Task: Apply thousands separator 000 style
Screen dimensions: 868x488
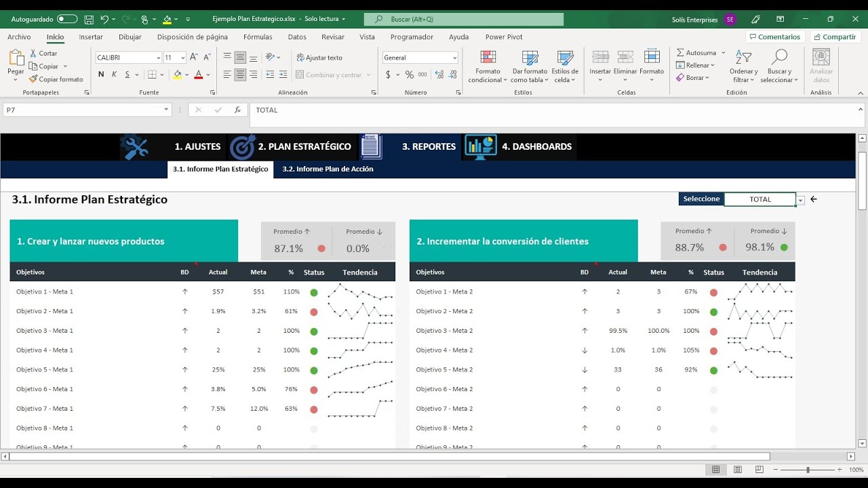Action: pyautogui.click(x=423, y=75)
